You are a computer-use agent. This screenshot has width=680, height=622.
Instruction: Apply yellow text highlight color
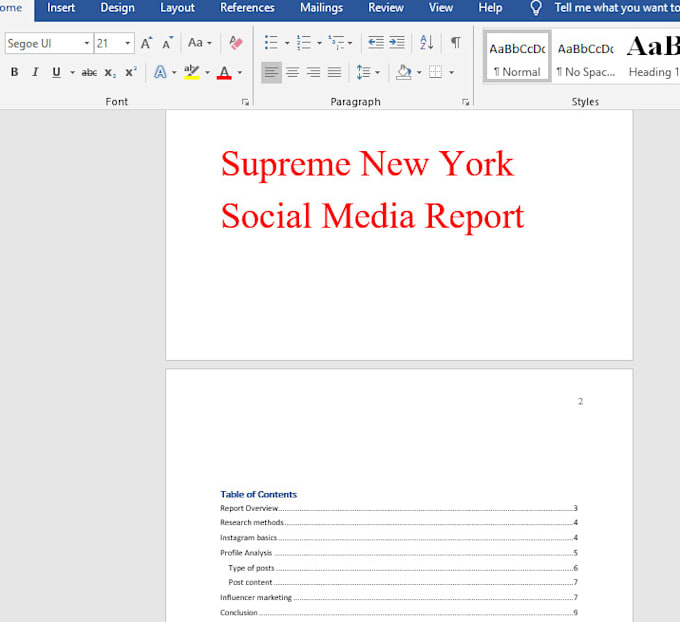191,72
